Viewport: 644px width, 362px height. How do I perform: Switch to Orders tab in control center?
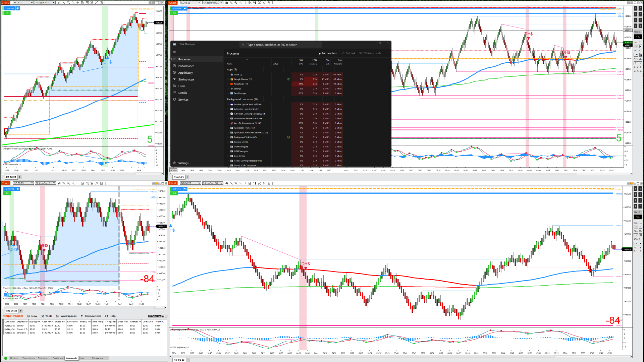tap(14, 358)
